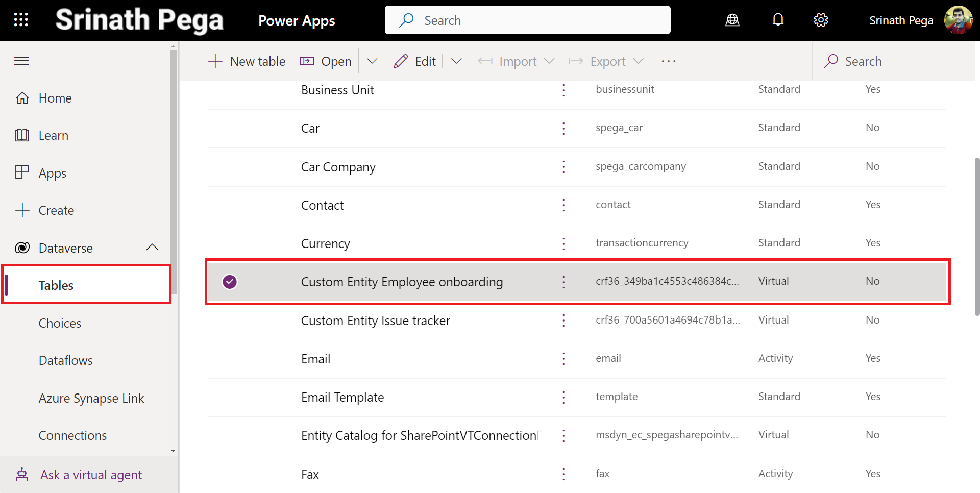Open the app launcher waffle icon
The height and width of the screenshot is (493, 980).
click(21, 20)
